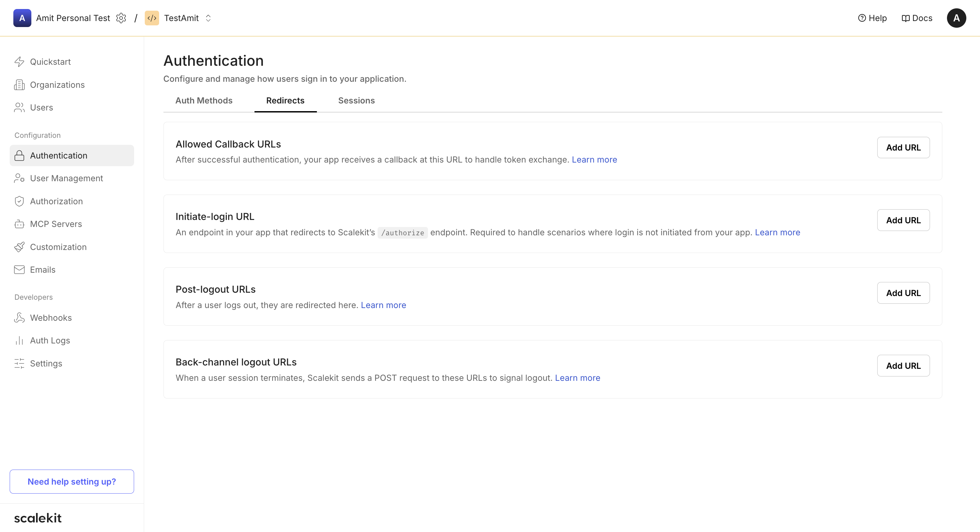Open Learn more for Back-channel logout URLs
Image resolution: width=980 pixels, height=532 pixels.
pos(577,377)
